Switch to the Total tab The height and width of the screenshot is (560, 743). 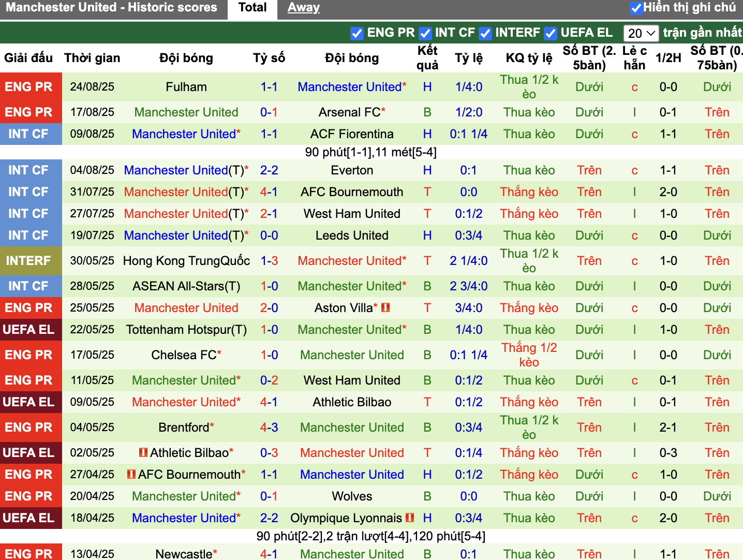tap(252, 8)
